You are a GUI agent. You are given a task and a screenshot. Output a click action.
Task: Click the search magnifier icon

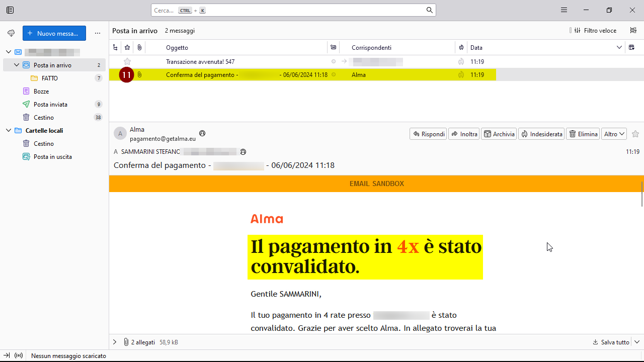429,10
